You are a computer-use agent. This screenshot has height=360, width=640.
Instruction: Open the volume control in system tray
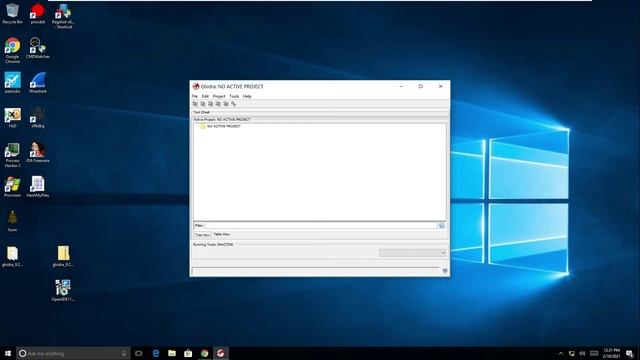click(582, 353)
